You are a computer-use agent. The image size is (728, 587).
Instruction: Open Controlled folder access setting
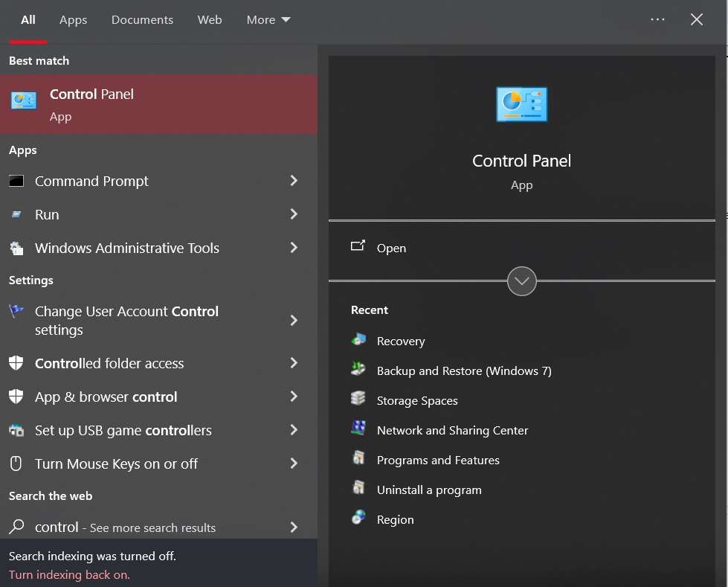point(158,363)
